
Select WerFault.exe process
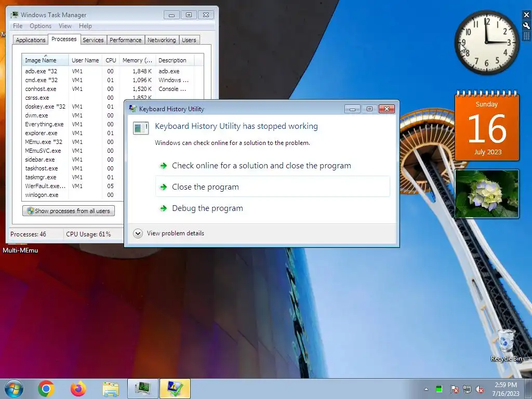tap(73, 186)
